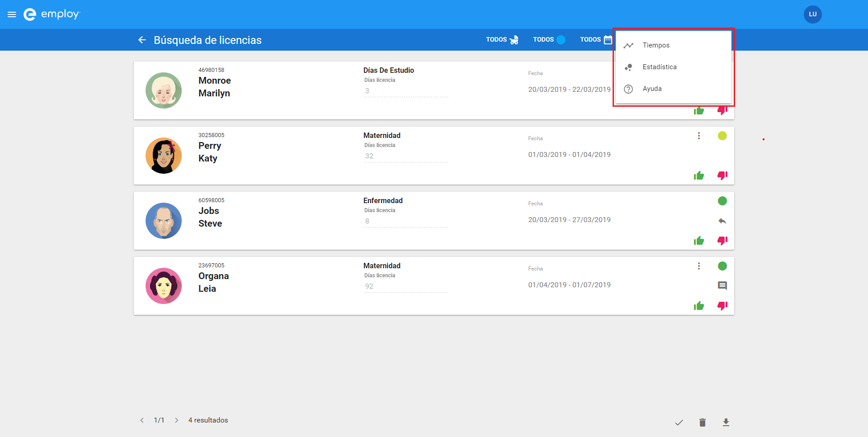Approve Organa Leia's license with thumbs up
The width and height of the screenshot is (868, 437).
coord(699,306)
